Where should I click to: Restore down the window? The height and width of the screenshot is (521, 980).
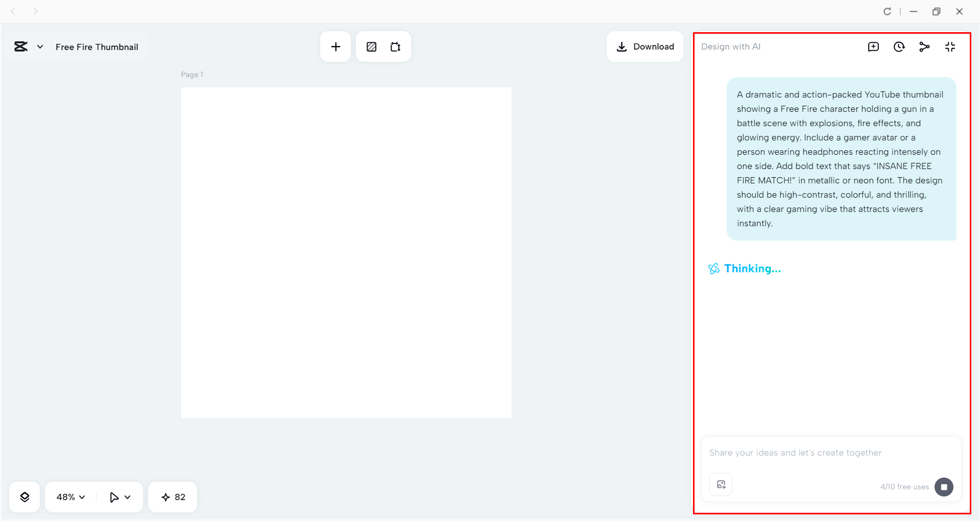[936, 11]
